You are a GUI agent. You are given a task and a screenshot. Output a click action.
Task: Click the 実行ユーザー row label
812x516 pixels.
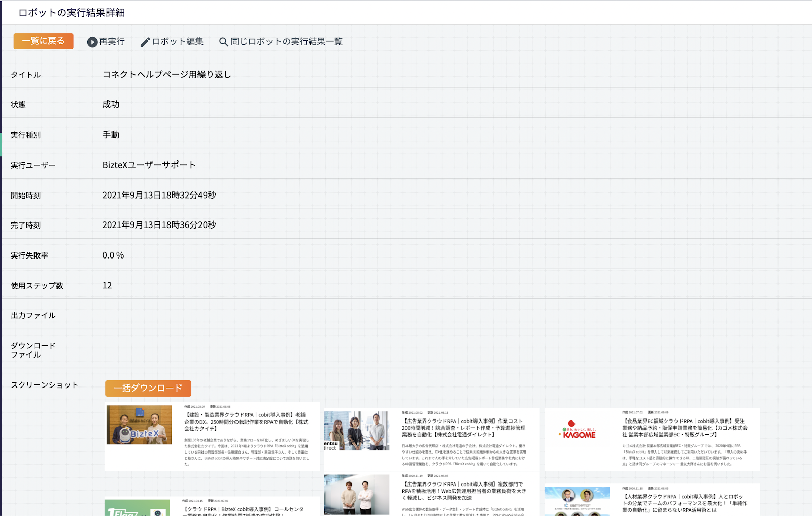(x=33, y=165)
